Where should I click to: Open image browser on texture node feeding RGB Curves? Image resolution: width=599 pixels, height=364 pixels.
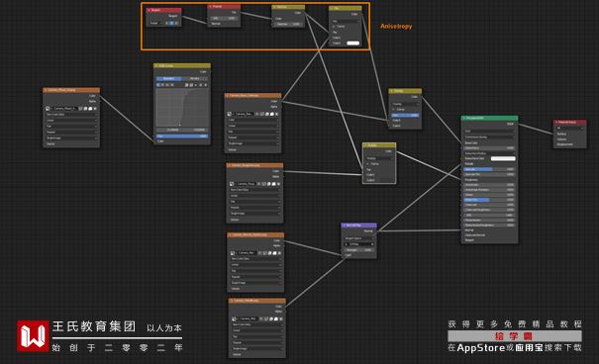[x=48, y=109]
